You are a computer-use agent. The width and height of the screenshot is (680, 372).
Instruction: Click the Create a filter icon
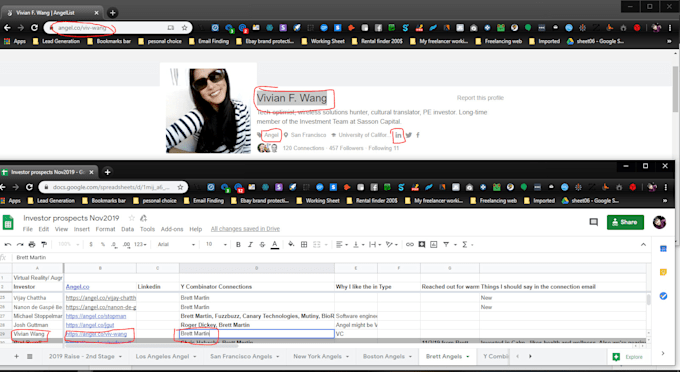pyautogui.click(x=446, y=245)
